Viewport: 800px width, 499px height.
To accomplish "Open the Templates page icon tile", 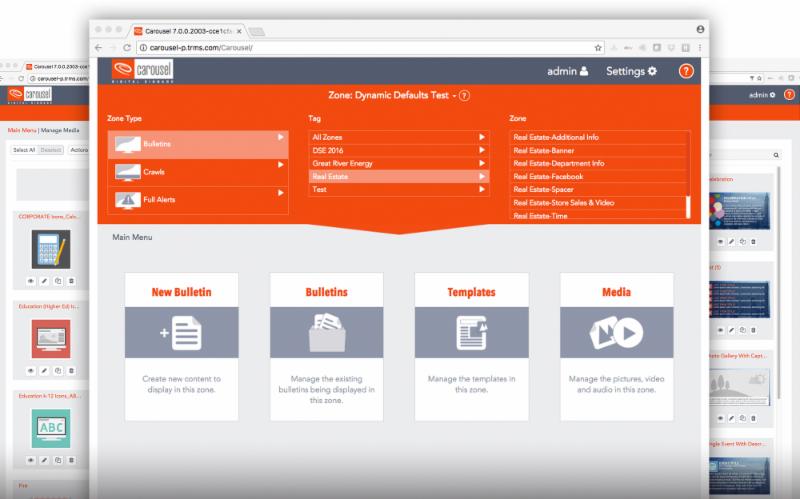I will (471, 333).
